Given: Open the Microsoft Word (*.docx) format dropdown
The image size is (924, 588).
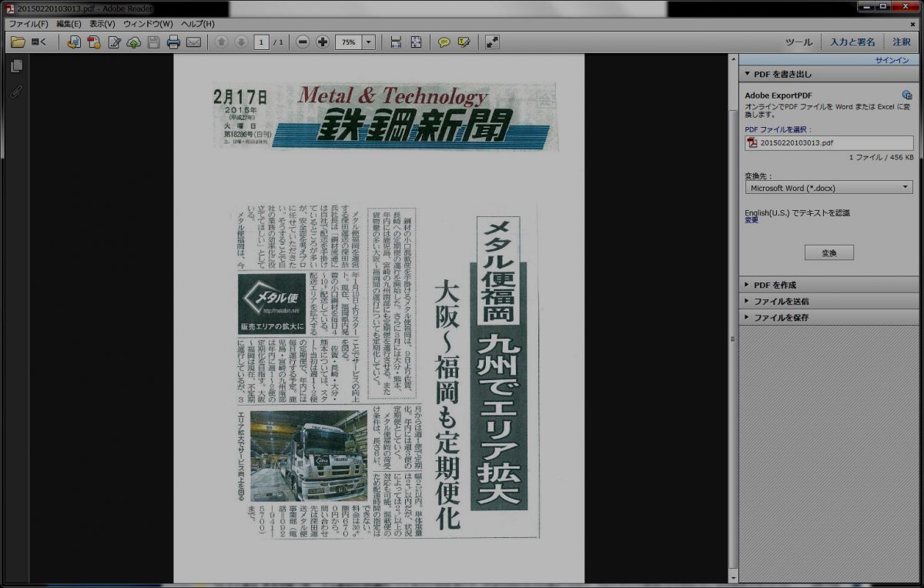Looking at the screenshot, I should [x=829, y=188].
